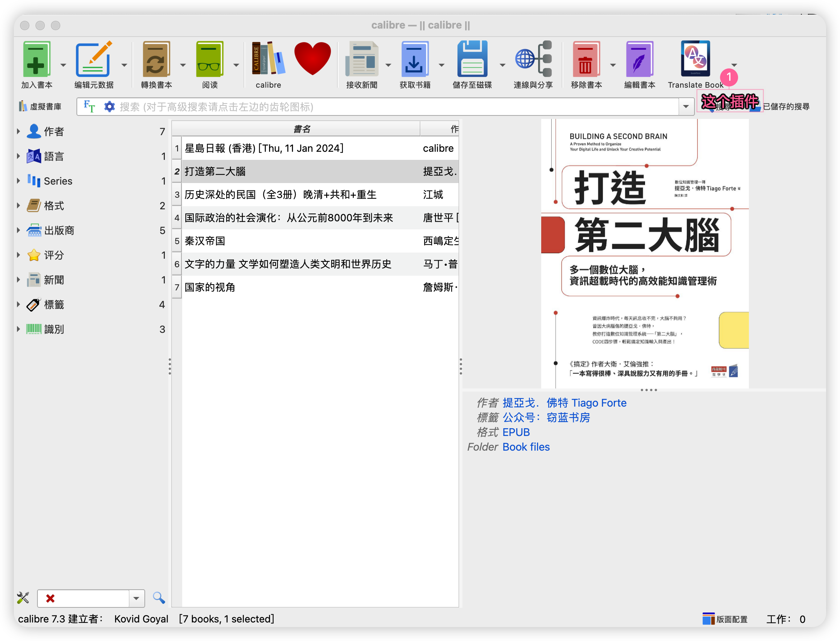Click the Virtual library (虛擬書庫) button
This screenshot has width=840, height=641.
click(x=40, y=107)
